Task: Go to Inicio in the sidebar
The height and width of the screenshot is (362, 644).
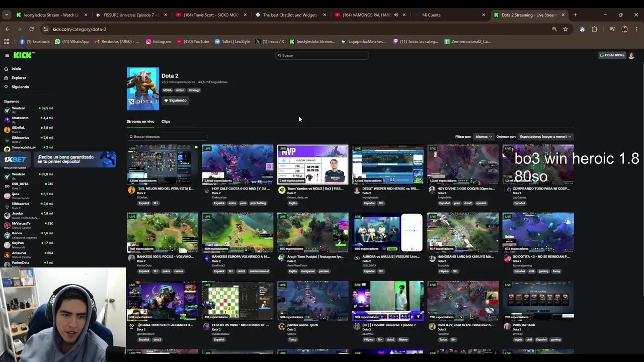Action: [x=16, y=69]
